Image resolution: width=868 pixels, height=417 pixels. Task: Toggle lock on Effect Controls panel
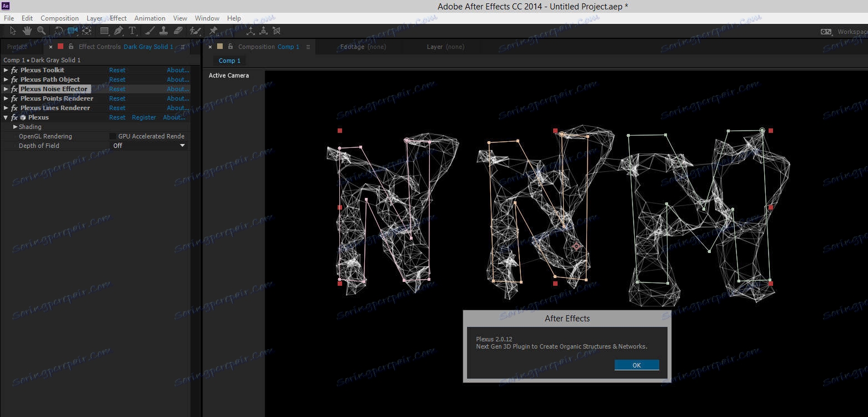(71, 47)
